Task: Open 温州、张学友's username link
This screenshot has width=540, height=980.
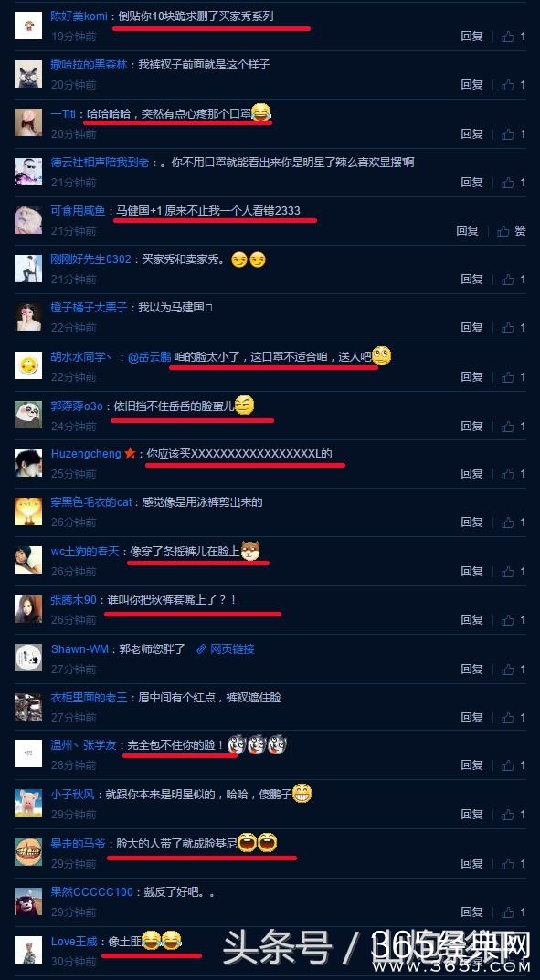Action: [x=84, y=745]
